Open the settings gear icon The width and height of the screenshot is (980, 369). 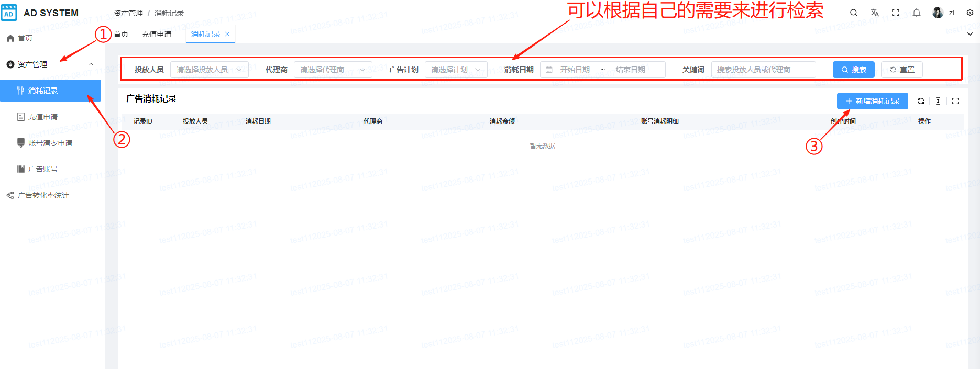[x=970, y=13]
